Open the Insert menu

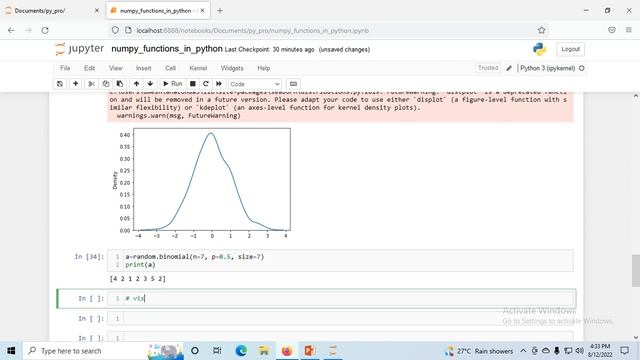click(143, 68)
